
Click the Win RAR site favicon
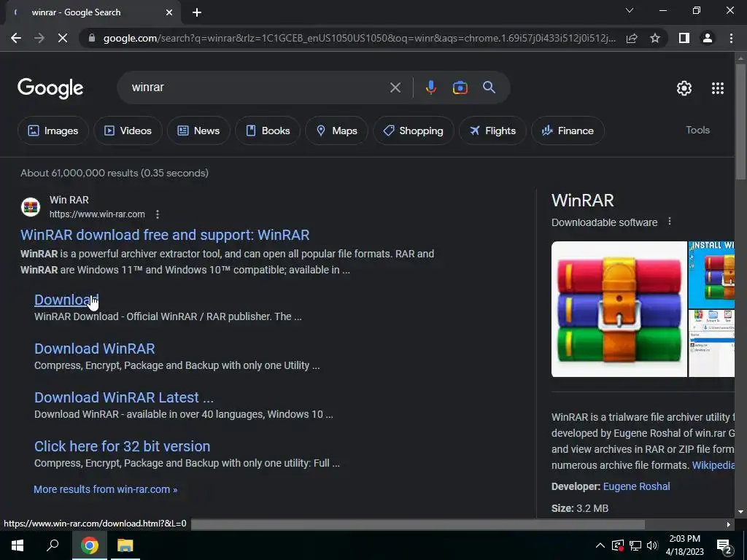pos(31,207)
